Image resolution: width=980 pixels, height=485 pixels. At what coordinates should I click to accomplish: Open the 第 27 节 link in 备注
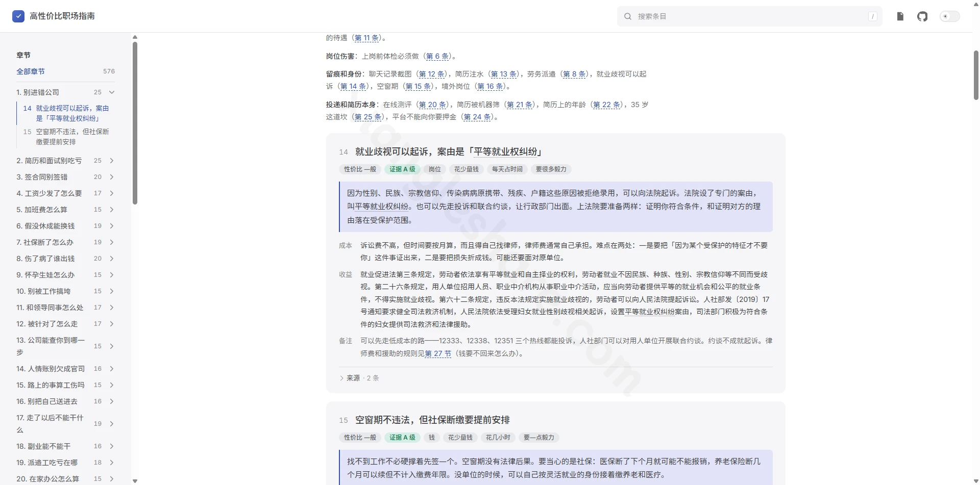[x=438, y=353]
